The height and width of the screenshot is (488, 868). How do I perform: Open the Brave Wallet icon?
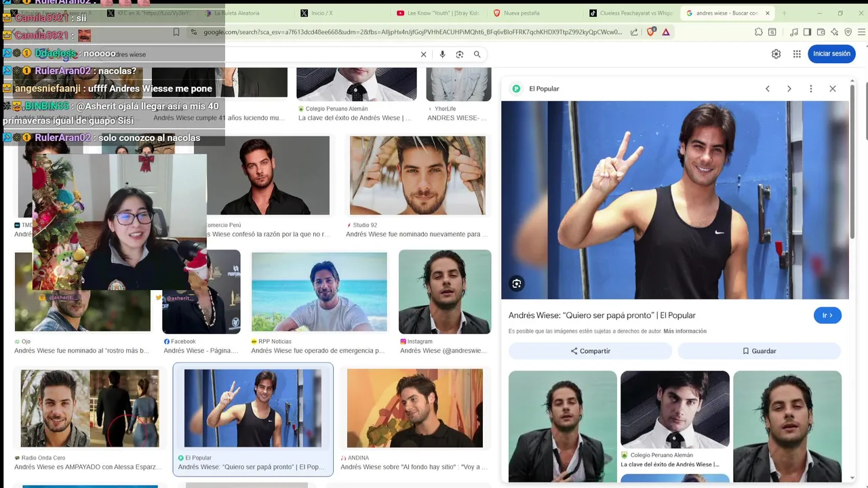821,32
